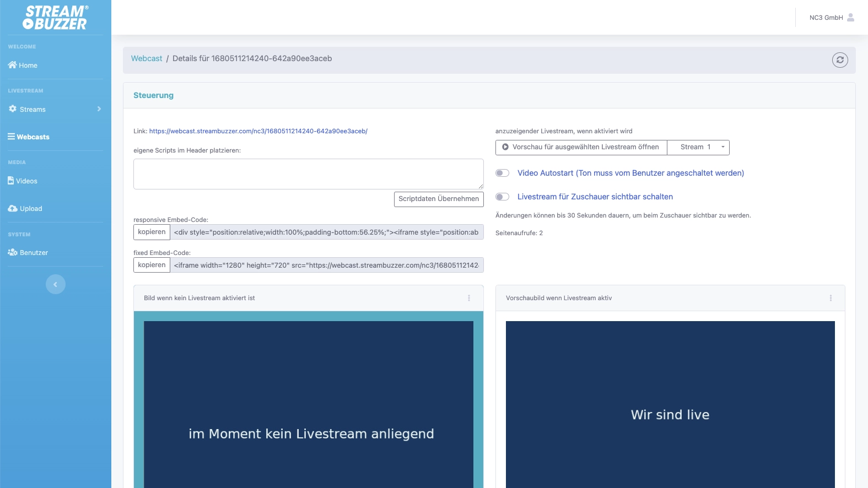The height and width of the screenshot is (488, 868).
Task: Open options menu for 'Bild wenn kein Livestream' card
Action: 469,298
